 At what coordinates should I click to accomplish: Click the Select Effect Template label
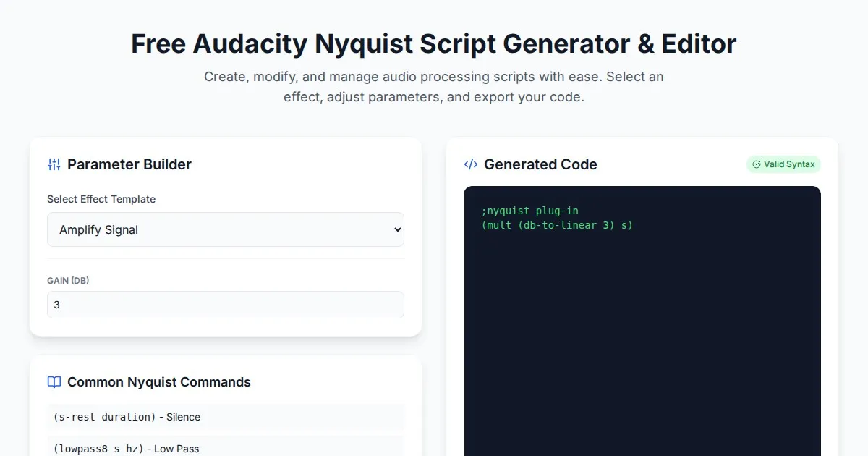point(101,199)
